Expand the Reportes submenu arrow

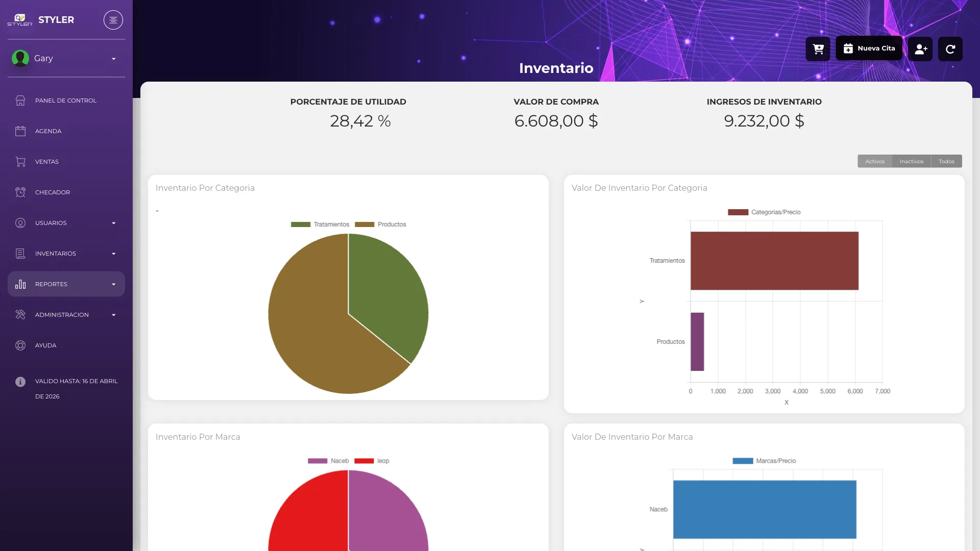point(114,284)
